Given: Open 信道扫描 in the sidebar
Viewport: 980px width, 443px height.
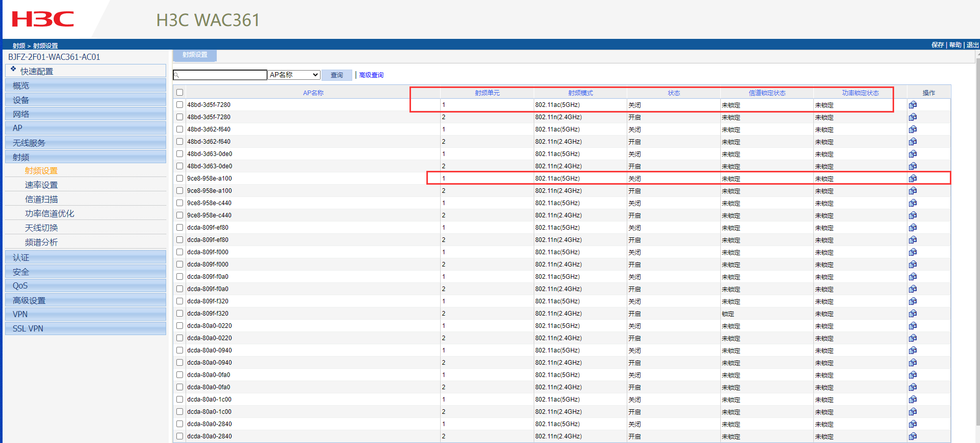Looking at the screenshot, I should pos(41,199).
